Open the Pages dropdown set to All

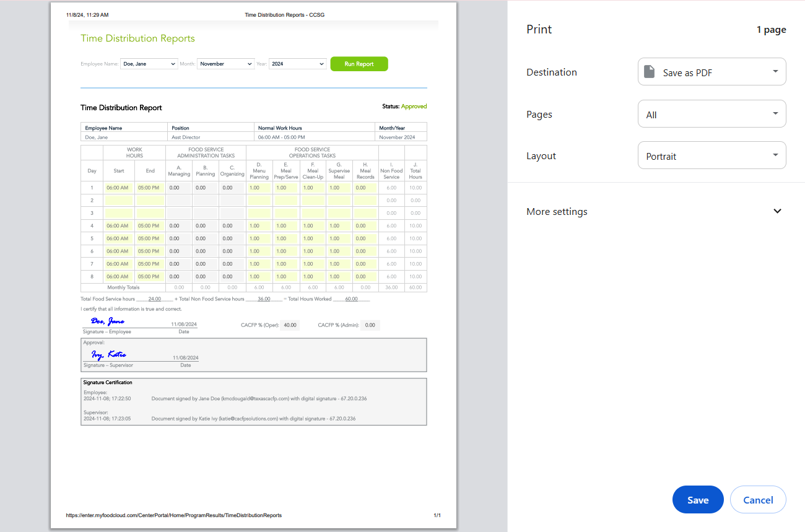[x=712, y=114]
